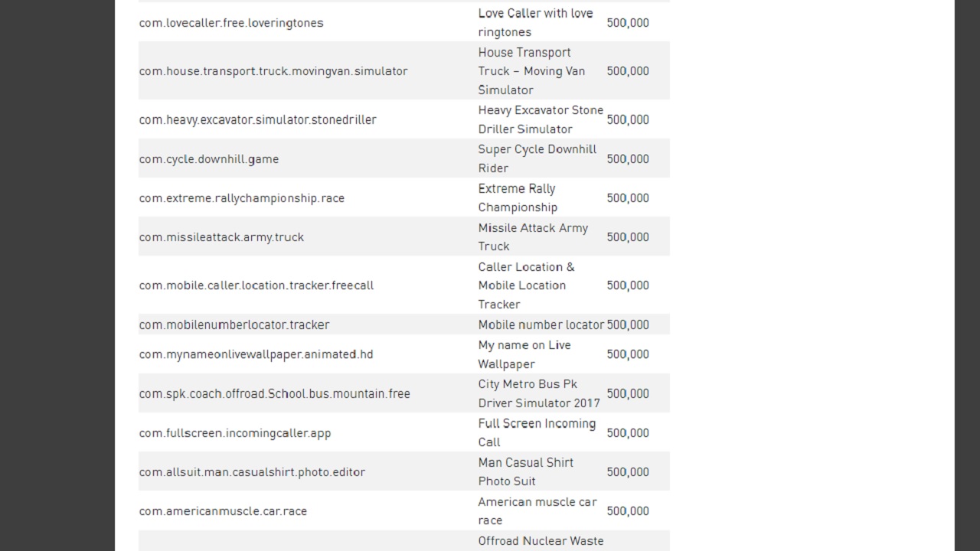Click the 500,000 count beside 'Full Screen Incoming Call'
This screenshot has height=551, width=980.
point(628,433)
